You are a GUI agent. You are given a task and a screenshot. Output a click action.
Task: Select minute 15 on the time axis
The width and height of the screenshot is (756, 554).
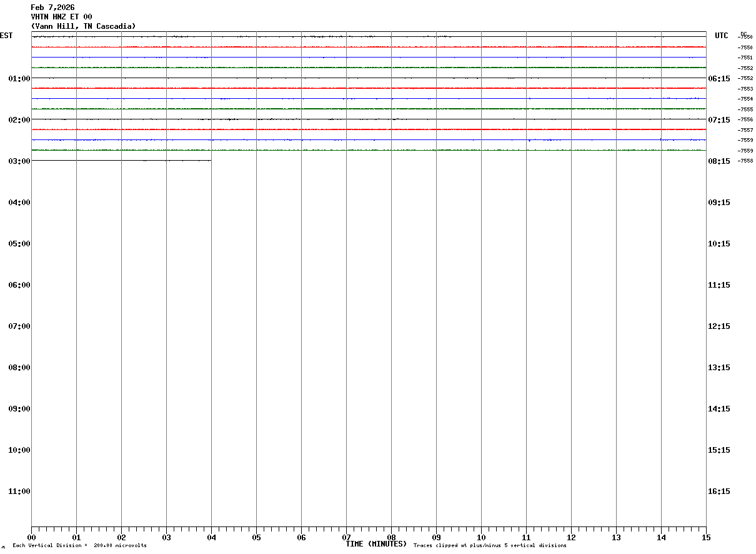(706, 537)
